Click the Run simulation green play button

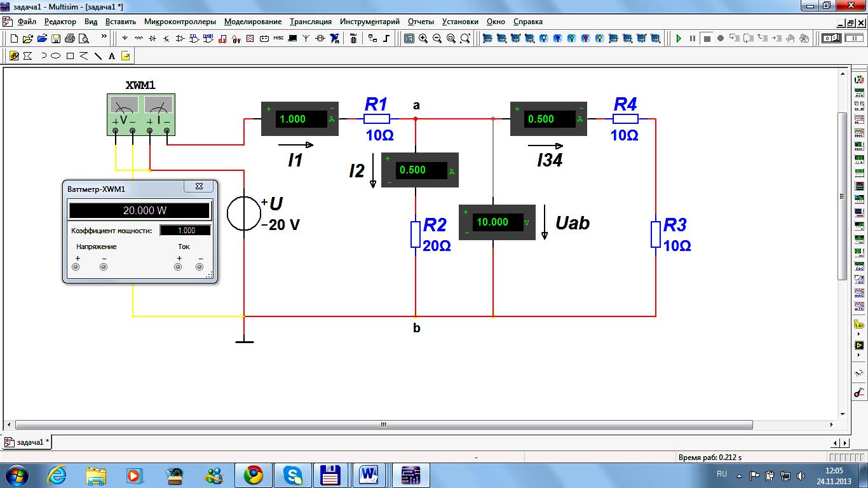click(x=679, y=39)
